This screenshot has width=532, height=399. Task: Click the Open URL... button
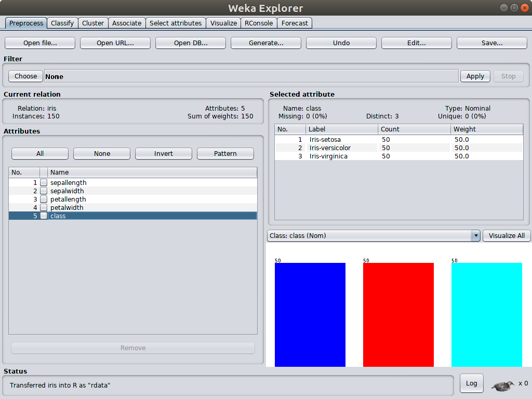pos(115,43)
